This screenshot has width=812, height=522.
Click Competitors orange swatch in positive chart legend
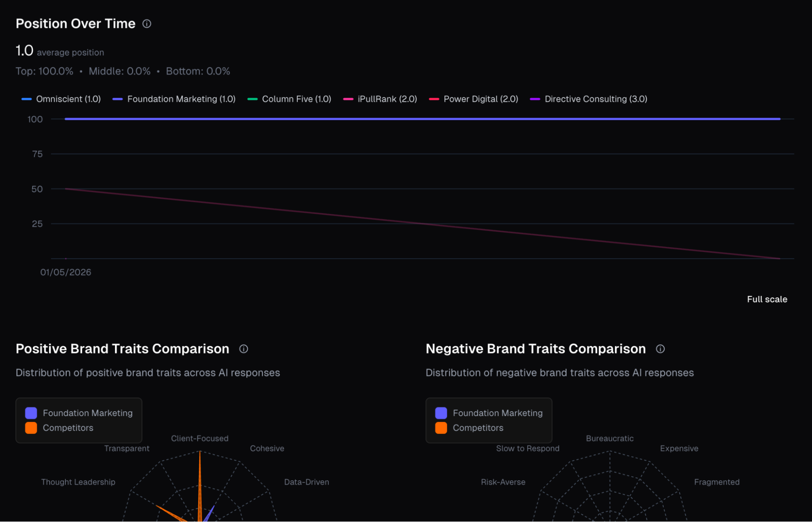(31, 427)
